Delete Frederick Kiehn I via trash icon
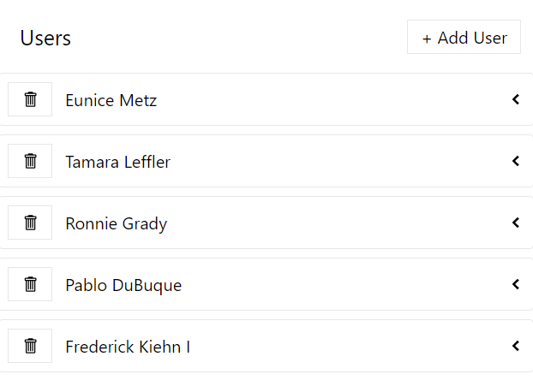Viewport: 533px width, 392px height. coord(30,346)
